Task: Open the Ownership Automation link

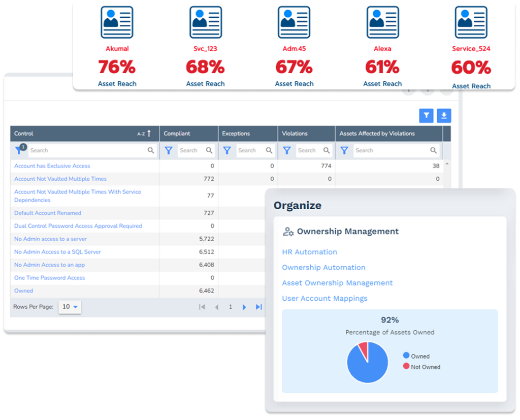Action: pyautogui.click(x=323, y=267)
